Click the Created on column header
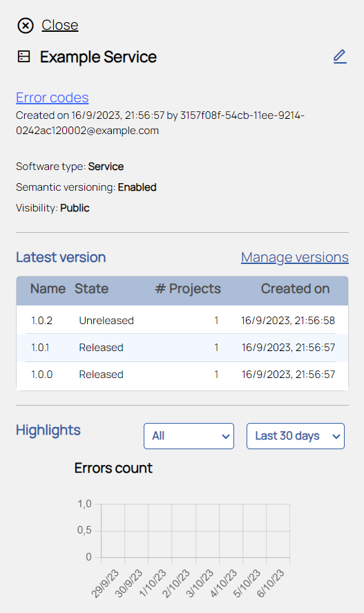364x613 pixels. pos(295,288)
